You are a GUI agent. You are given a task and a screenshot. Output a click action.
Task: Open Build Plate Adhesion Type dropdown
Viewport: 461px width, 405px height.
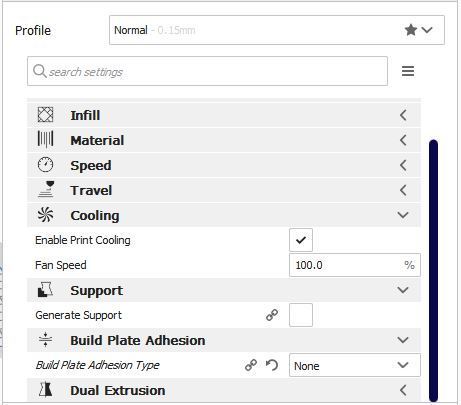coord(355,365)
